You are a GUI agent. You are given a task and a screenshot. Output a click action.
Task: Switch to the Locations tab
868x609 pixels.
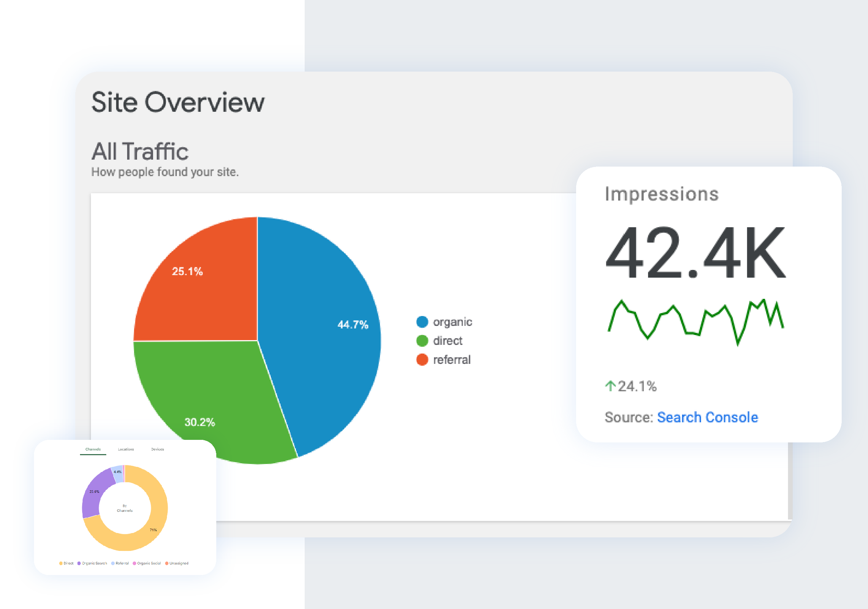coord(126,449)
